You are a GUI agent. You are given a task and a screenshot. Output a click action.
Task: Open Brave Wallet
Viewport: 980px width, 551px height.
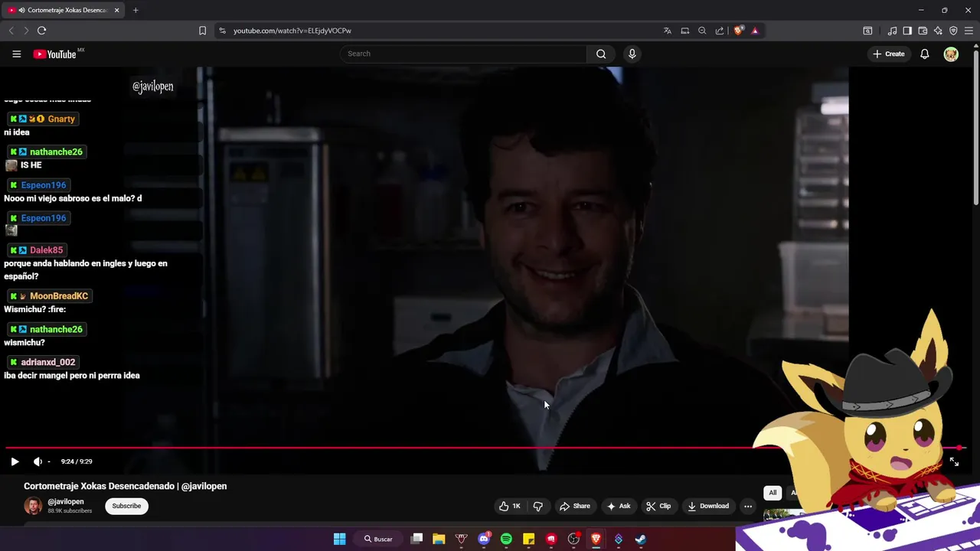(923, 31)
